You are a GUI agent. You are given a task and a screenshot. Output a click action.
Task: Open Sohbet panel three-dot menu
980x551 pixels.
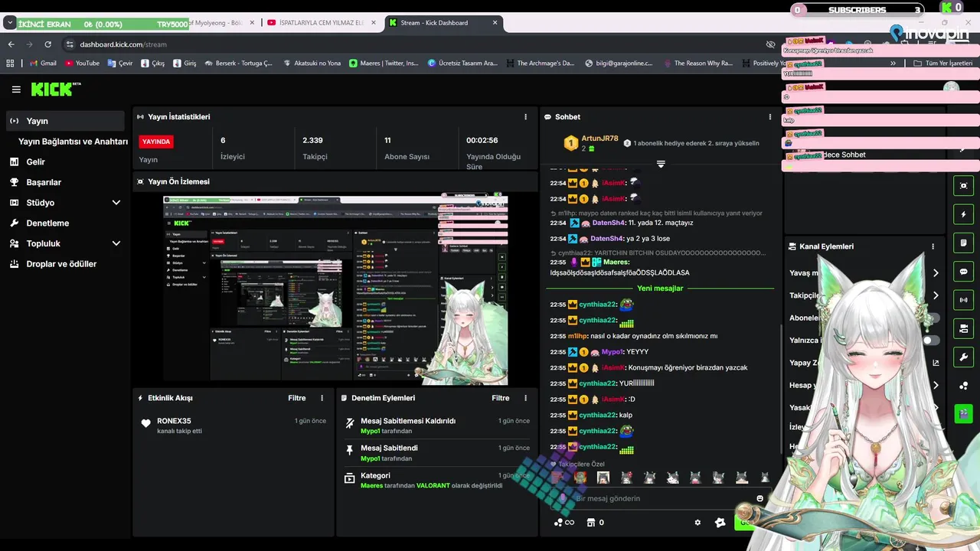[770, 117]
